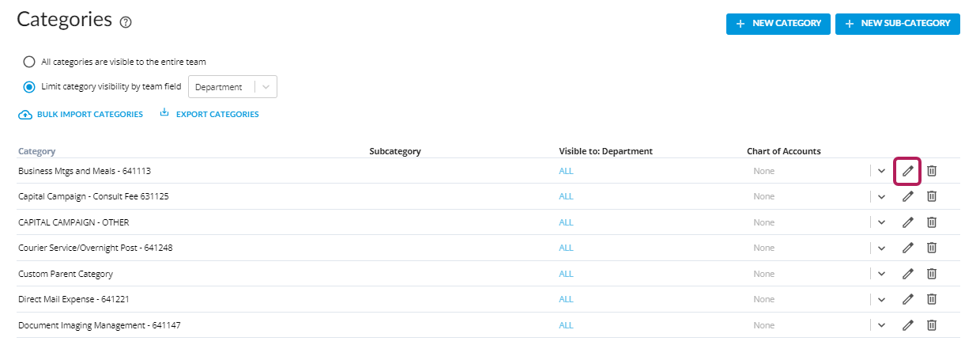Click pencil icon for CAPITAL CAMPAIGN - OTHER
The height and width of the screenshot is (345, 980).
pos(908,222)
